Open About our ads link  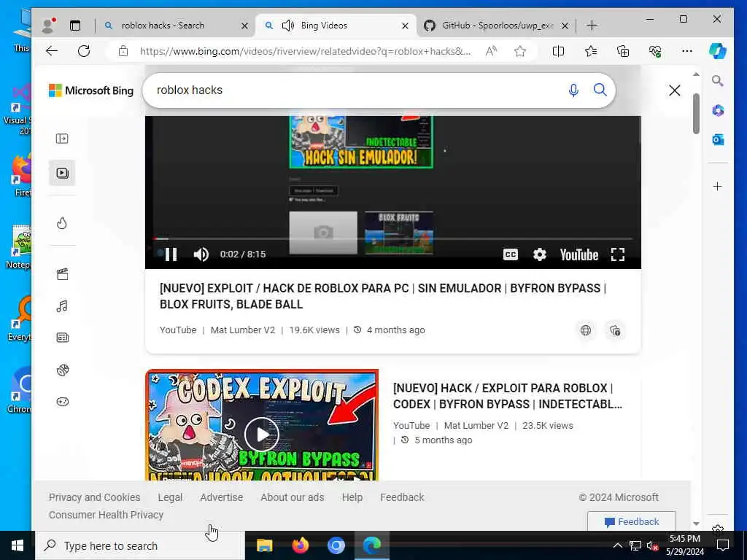[292, 497]
